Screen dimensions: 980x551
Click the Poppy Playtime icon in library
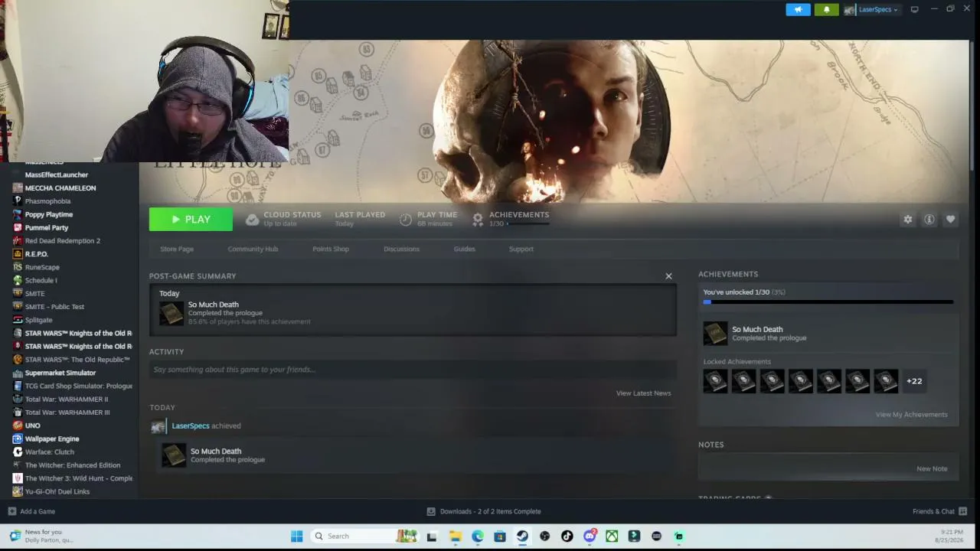(18, 214)
